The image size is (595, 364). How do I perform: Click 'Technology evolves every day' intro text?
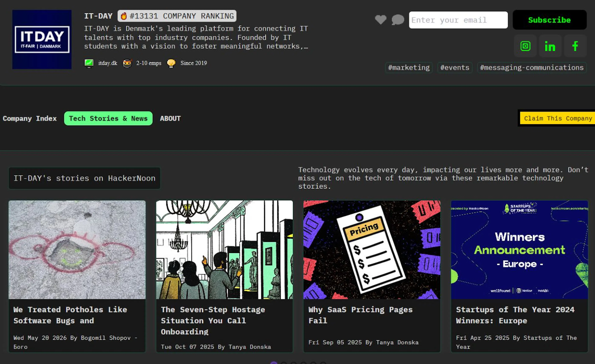tap(443, 178)
